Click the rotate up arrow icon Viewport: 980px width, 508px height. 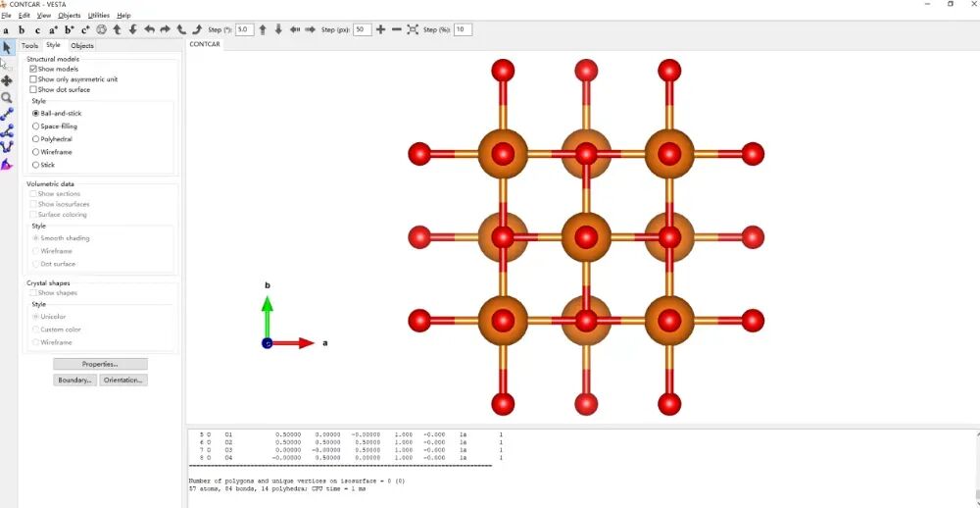(118, 30)
